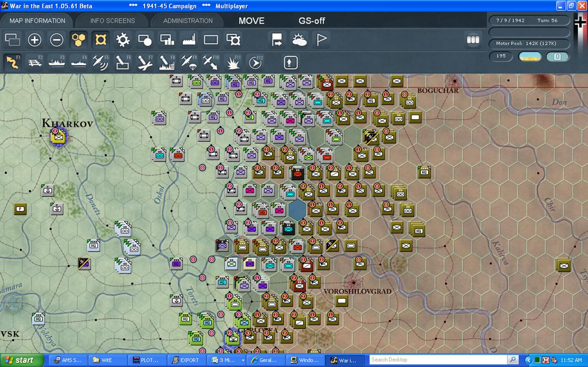This screenshot has height=367, width=588.
Task: Select the F11 explosion mode button
Action: tap(233, 62)
